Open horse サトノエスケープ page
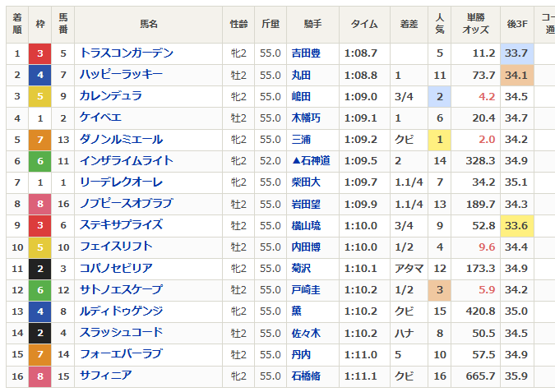The height and width of the screenshot is (392, 555). 121,289
